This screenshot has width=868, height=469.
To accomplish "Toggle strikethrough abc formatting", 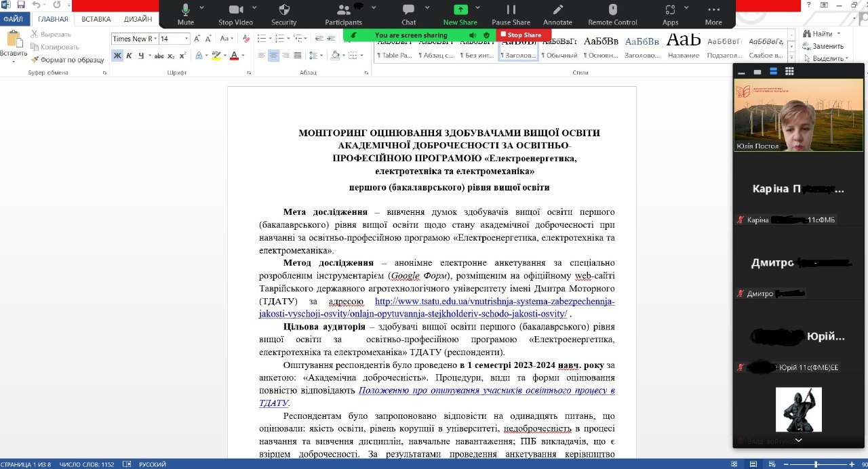I will [x=159, y=56].
